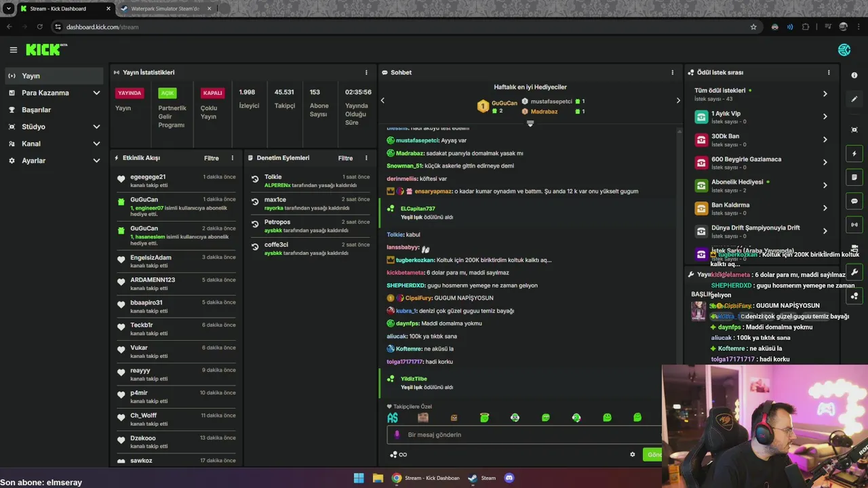868x488 pixels.
Task: Expand the Stüdyo sidebar section
Action: 54,127
